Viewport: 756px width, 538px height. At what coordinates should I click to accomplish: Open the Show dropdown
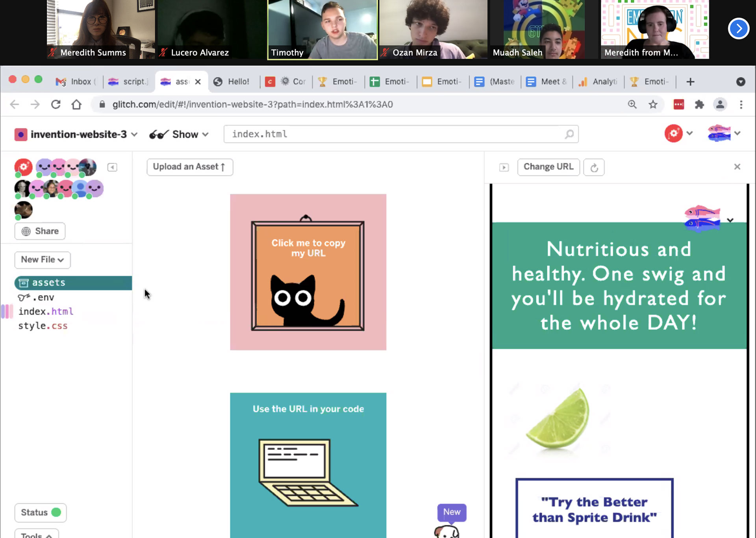point(179,134)
